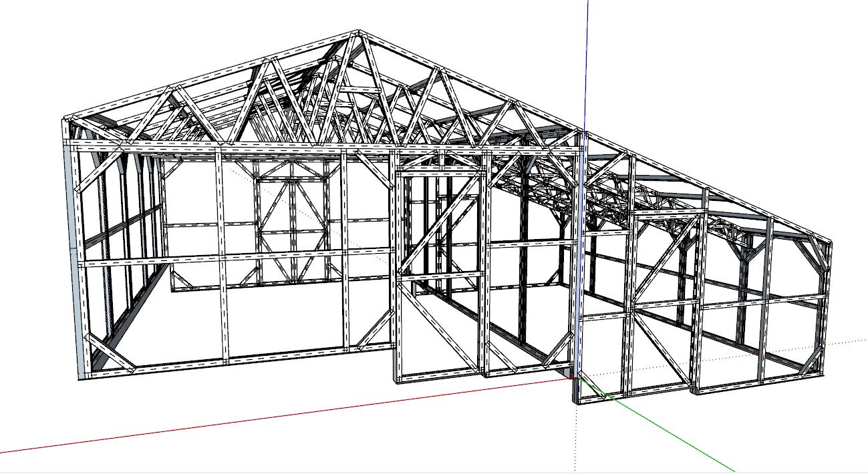Click the roof ridge peak apex

pos(359,32)
